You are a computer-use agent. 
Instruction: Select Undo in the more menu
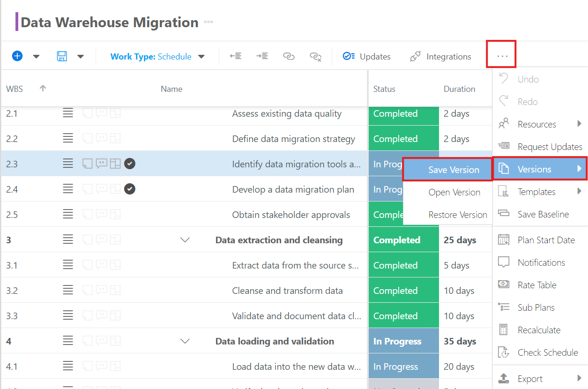click(540, 79)
